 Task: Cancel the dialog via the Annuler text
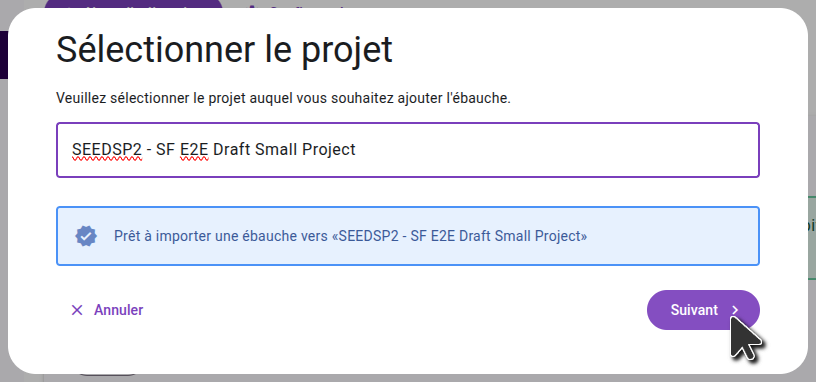(x=119, y=310)
